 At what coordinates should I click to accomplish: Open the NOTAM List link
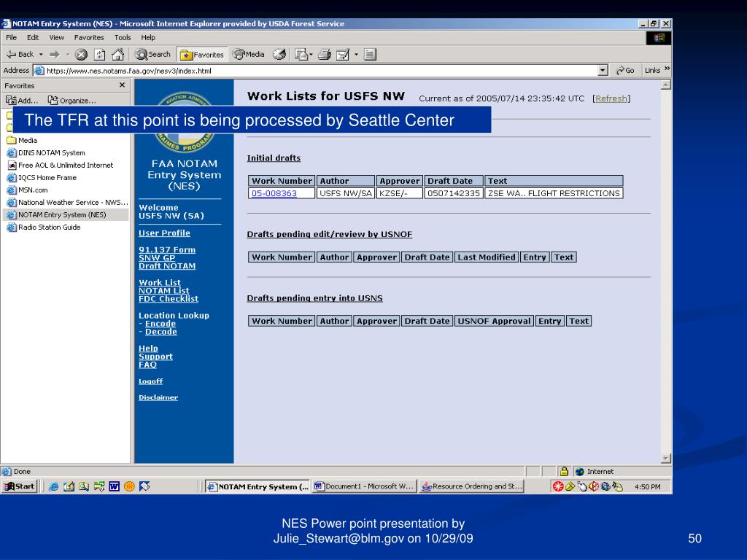164,290
